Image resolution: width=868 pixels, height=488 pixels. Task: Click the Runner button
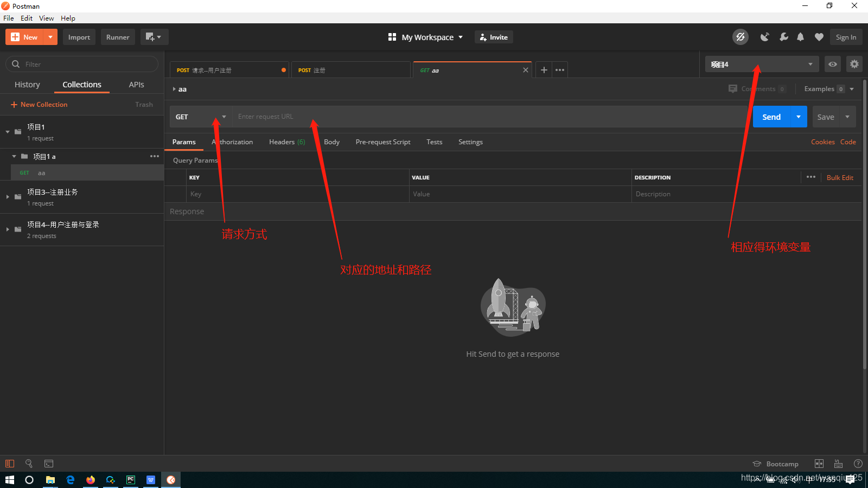point(118,37)
